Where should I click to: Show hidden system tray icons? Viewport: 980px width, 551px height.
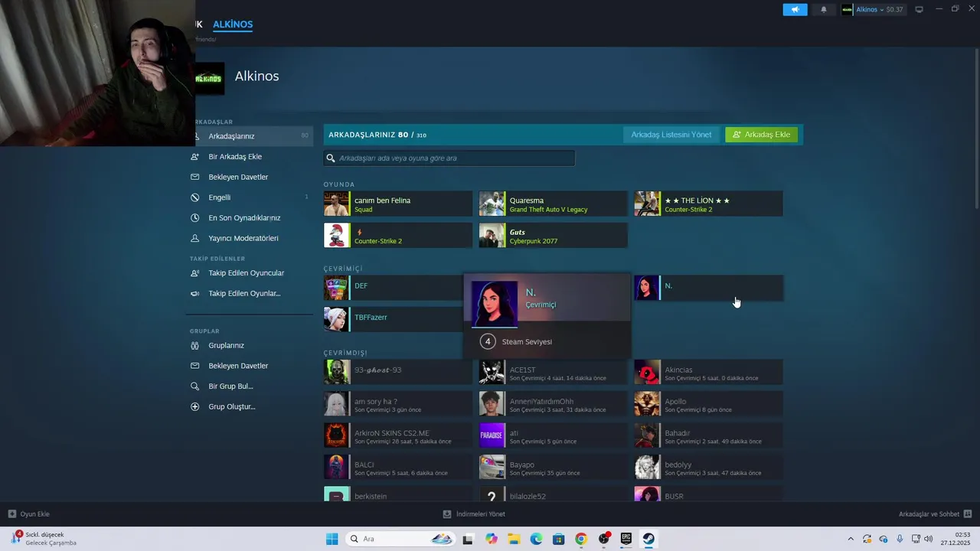851,540
